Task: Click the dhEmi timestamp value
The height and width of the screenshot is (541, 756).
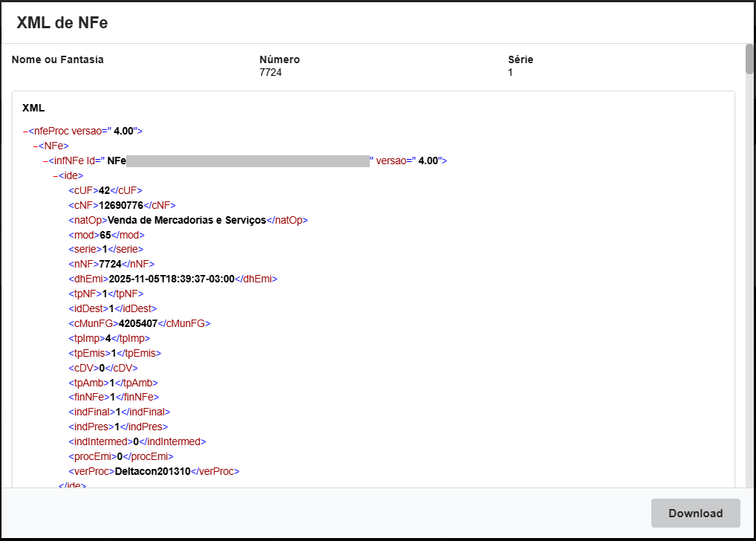Action: pyautogui.click(x=172, y=279)
